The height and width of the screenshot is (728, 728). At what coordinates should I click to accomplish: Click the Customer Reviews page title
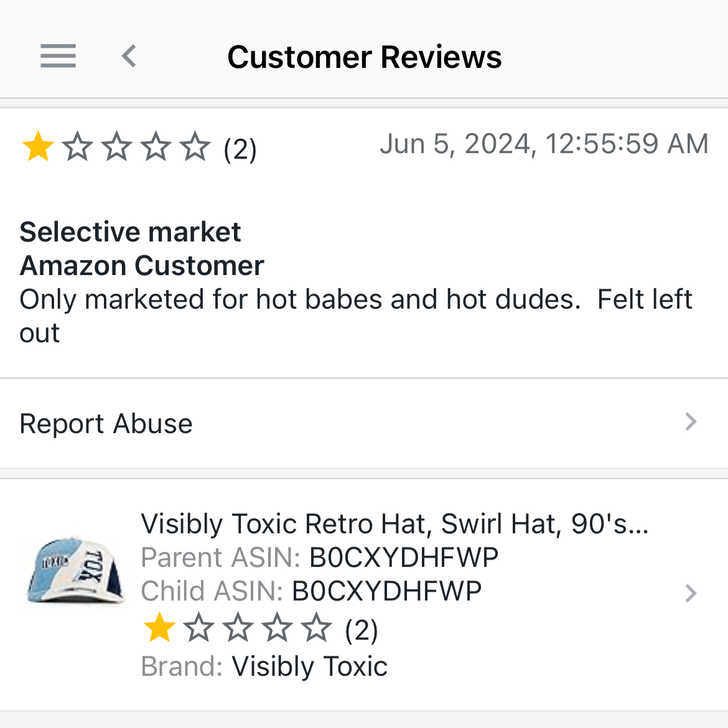coord(364,57)
